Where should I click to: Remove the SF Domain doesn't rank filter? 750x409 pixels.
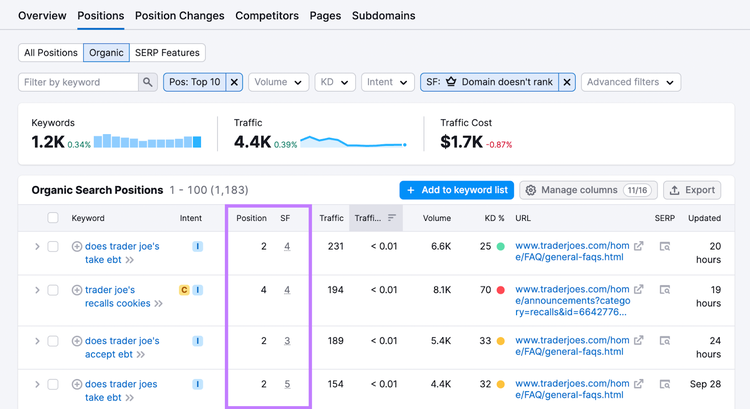click(x=567, y=82)
